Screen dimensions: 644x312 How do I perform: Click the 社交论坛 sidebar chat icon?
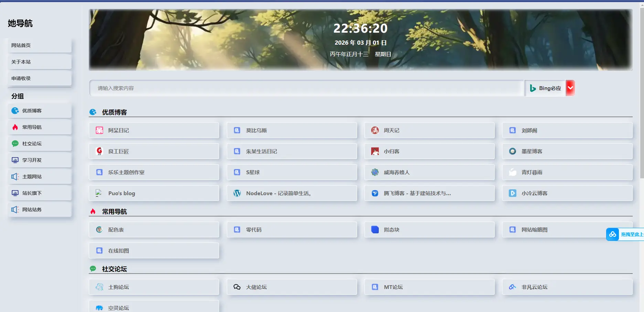tap(15, 144)
